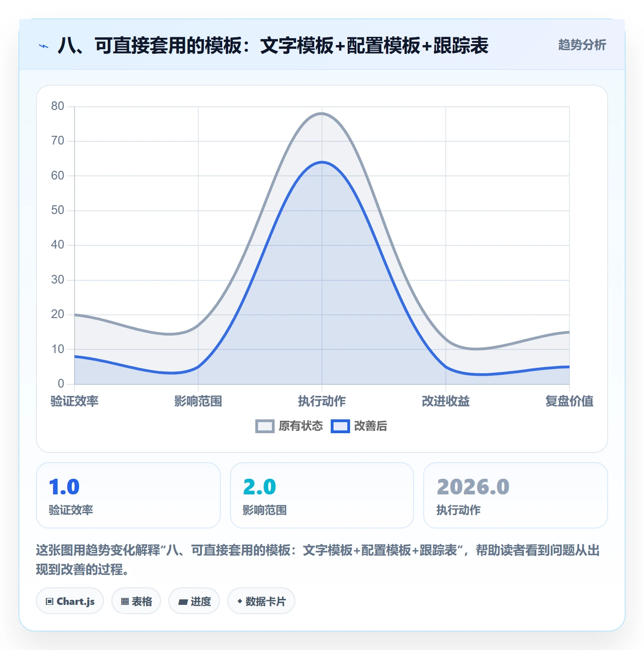Open the 2026.0 执行动作 stat card
This screenshot has width=644, height=650.
515,495
